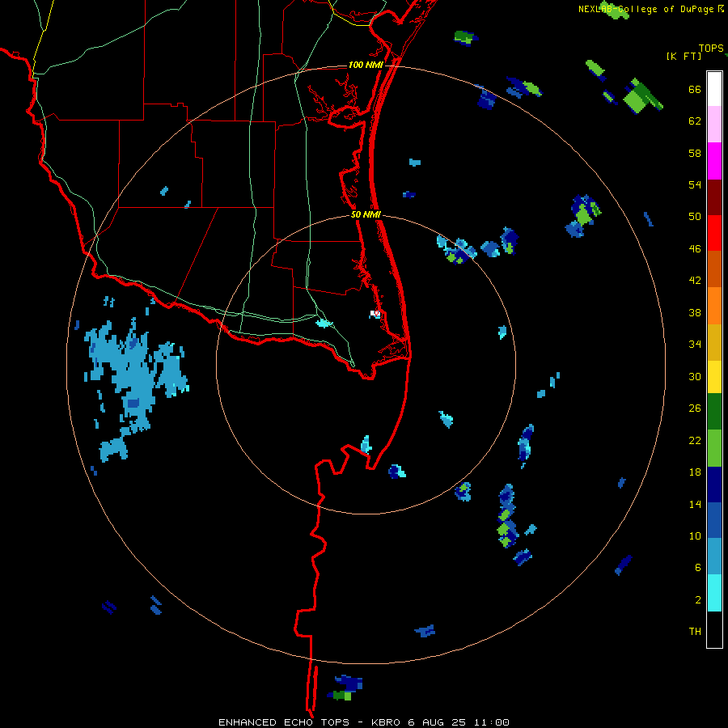The height and width of the screenshot is (728, 728).
Task: Click the 18 legend value
Action: pos(695,472)
